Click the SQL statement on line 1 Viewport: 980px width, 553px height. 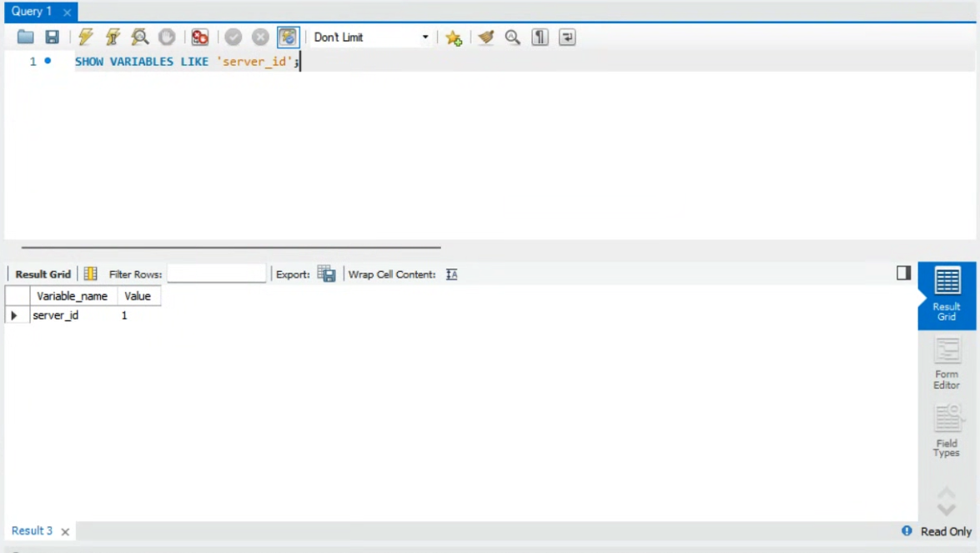188,61
